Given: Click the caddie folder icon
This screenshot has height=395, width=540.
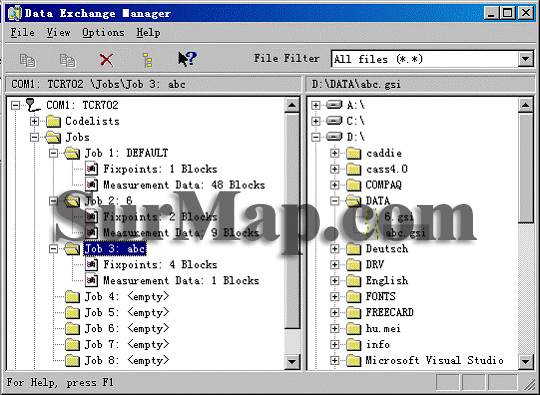Looking at the screenshot, I should 353,153.
